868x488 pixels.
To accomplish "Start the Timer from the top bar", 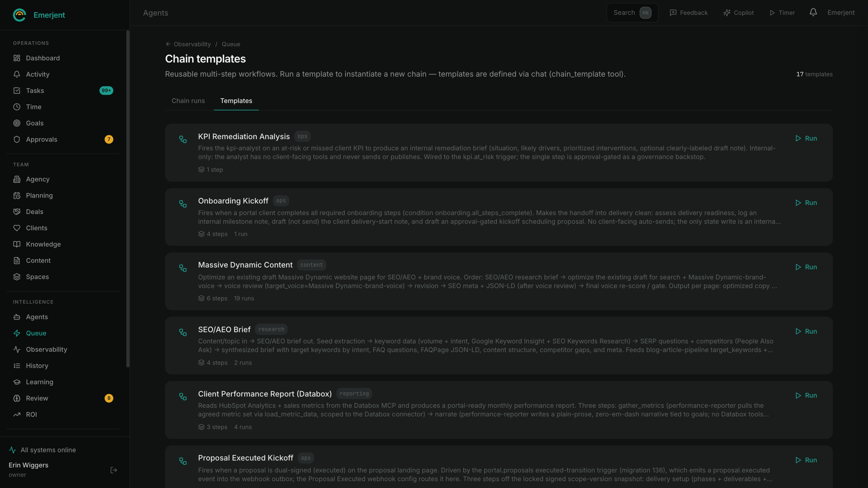I will click(782, 13).
